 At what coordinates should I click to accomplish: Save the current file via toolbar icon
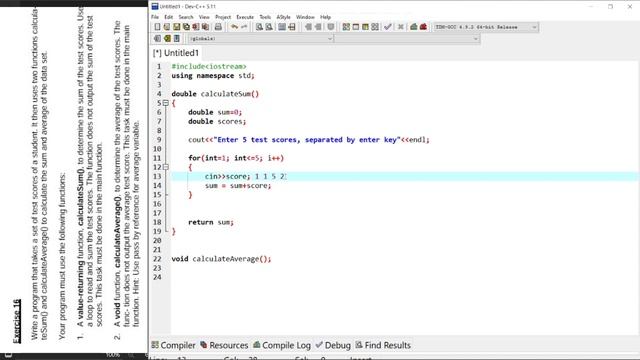[176, 27]
